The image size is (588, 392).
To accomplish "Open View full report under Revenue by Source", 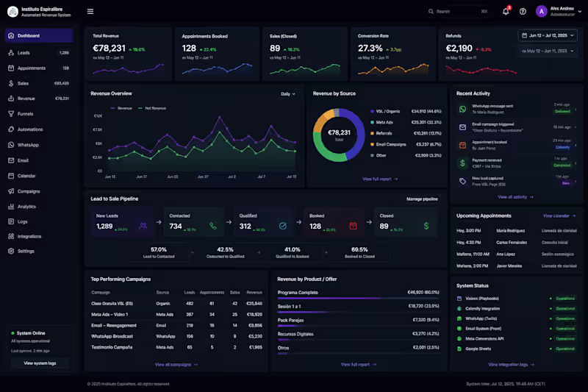I will (380, 179).
